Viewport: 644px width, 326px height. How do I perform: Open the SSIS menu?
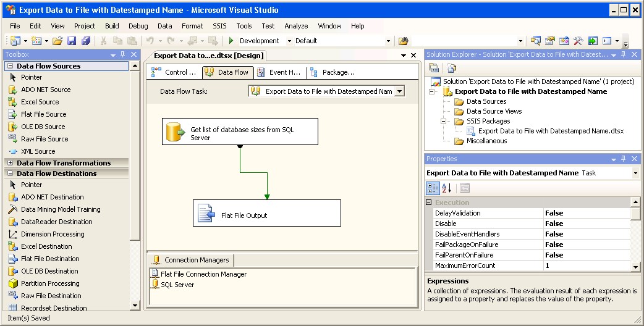pyautogui.click(x=219, y=26)
